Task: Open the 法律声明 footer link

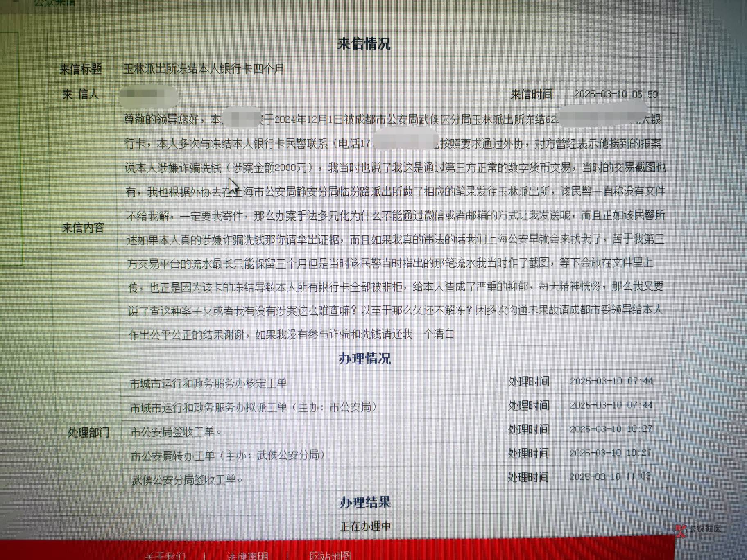Action: [248, 555]
